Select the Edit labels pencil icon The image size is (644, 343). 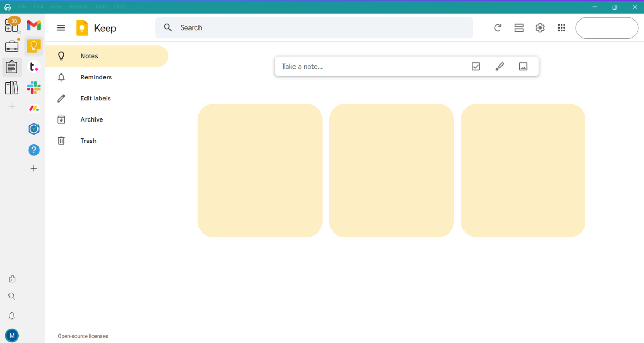(61, 98)
